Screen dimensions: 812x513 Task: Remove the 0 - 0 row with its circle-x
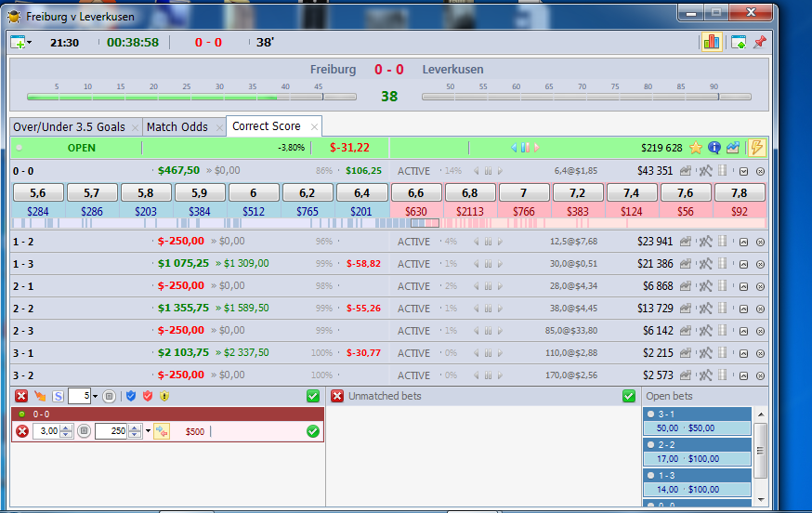pyautogui.click(x=760, y=172)
